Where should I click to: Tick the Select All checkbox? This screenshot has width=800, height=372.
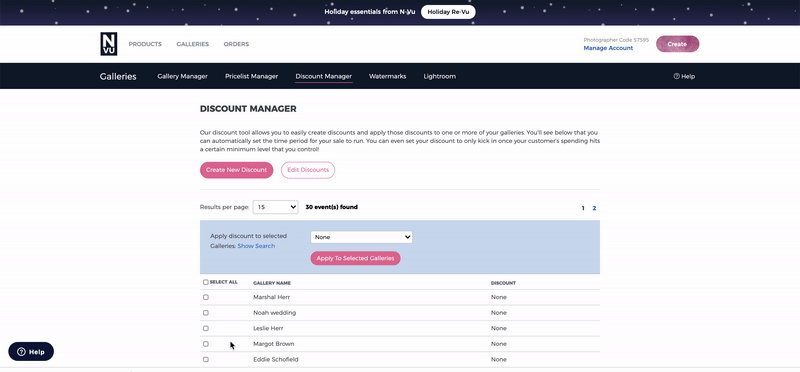[x=206, y=282]
